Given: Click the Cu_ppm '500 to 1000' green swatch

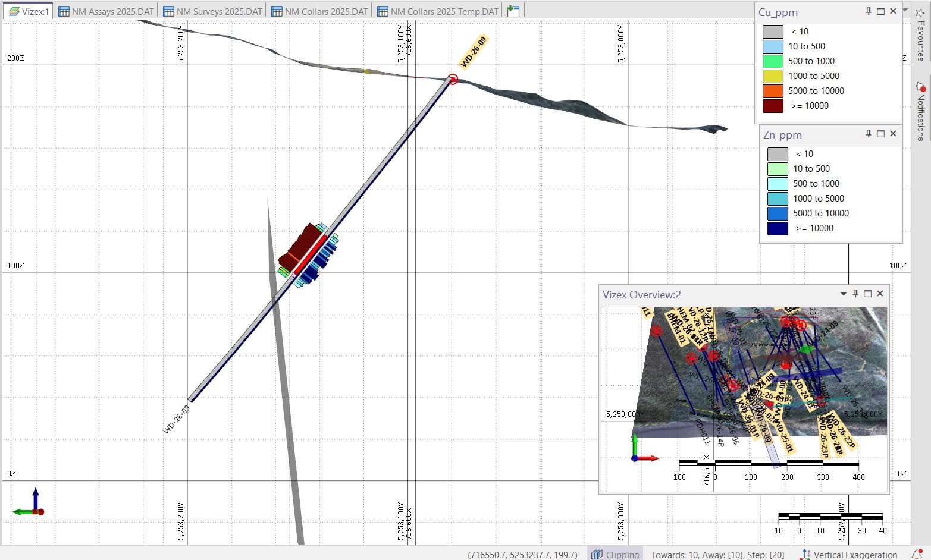Looking at the screenshot, I should point(773,61).
